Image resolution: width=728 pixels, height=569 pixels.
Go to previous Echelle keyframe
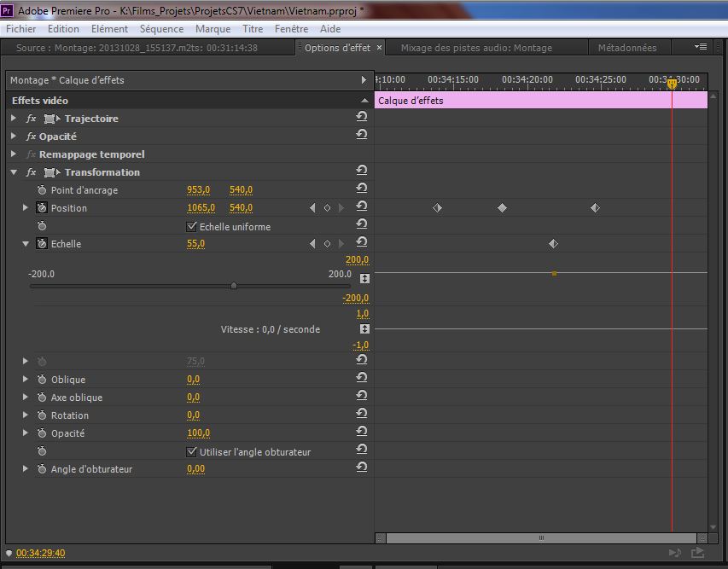312,244
